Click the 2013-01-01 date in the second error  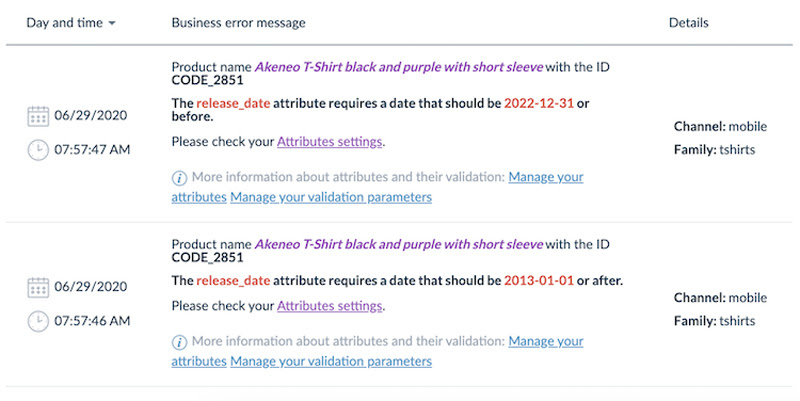click(540, 280)
